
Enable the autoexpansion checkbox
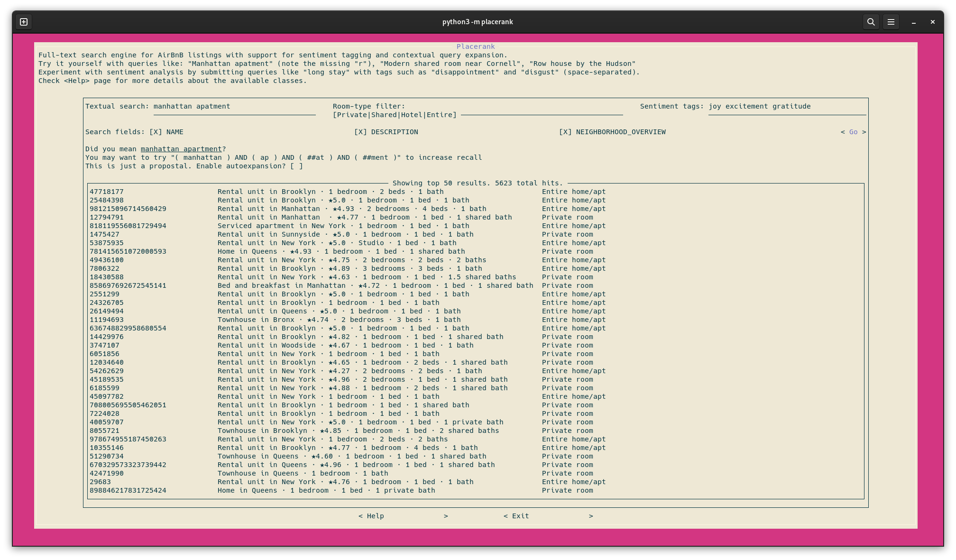[296, 166]
